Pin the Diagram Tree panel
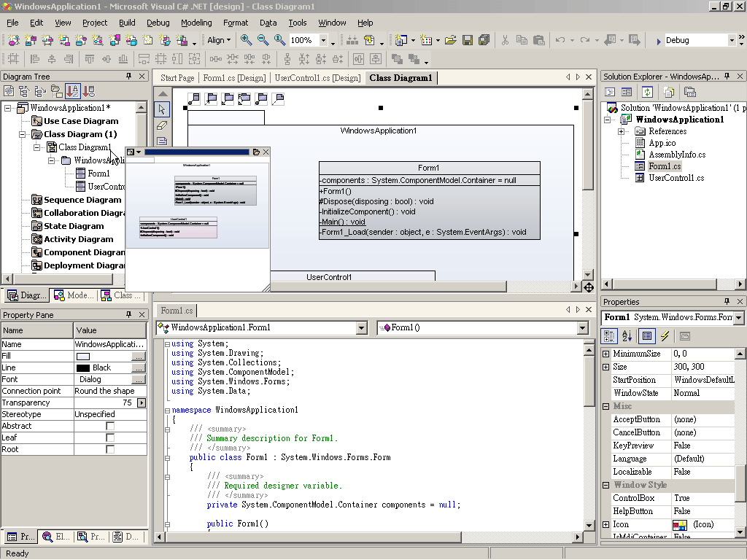 128,76
